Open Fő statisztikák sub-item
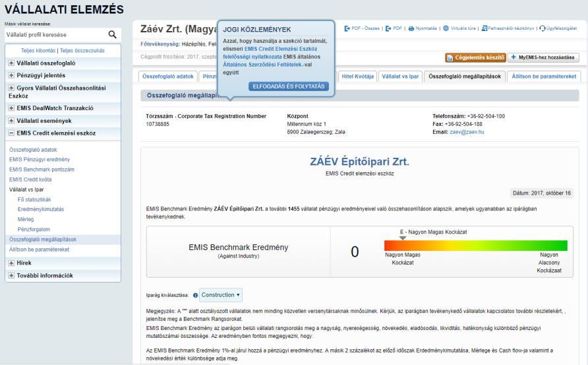The width and height of the screenshot is (588, 365). tap(34, 199)
